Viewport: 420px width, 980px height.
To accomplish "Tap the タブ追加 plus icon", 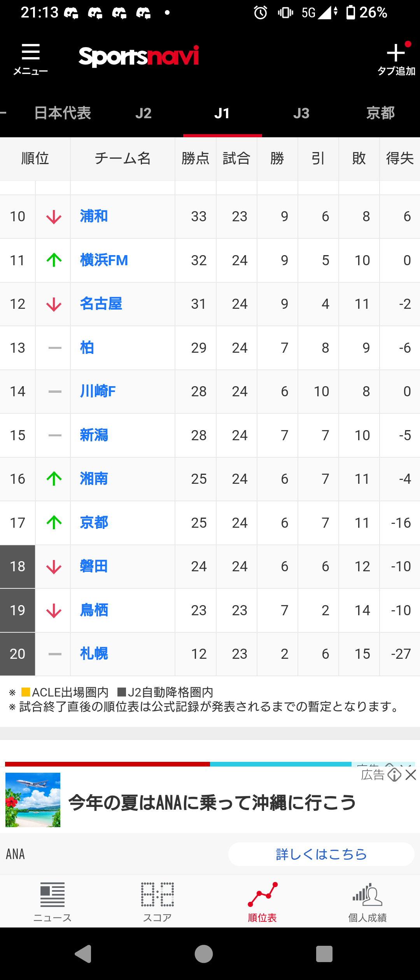I will (x=396, y=53).
